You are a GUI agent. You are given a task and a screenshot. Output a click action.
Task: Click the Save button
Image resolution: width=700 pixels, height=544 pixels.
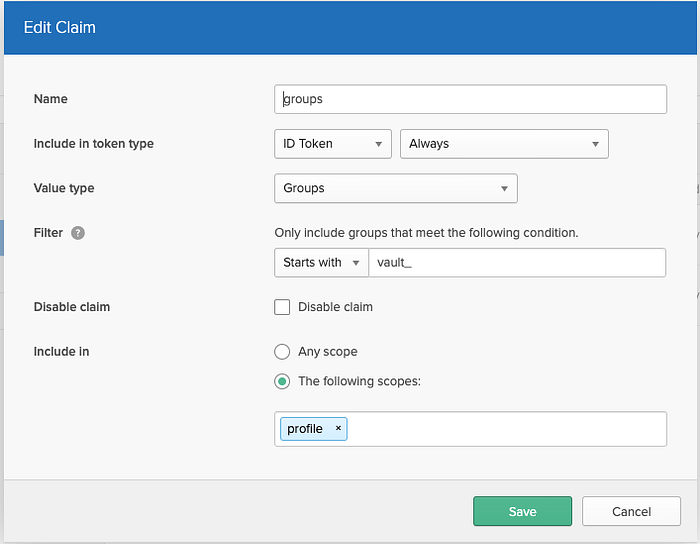522,511
